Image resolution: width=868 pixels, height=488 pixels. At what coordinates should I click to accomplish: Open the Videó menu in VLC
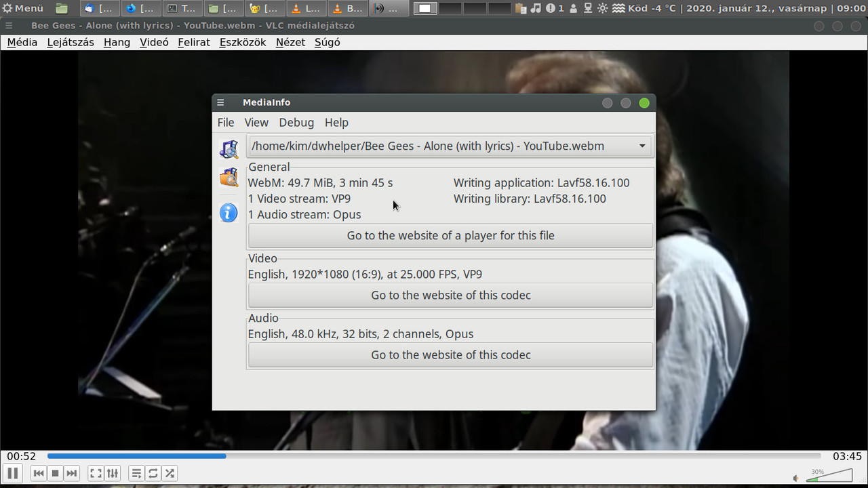click(x=154, y=42)
